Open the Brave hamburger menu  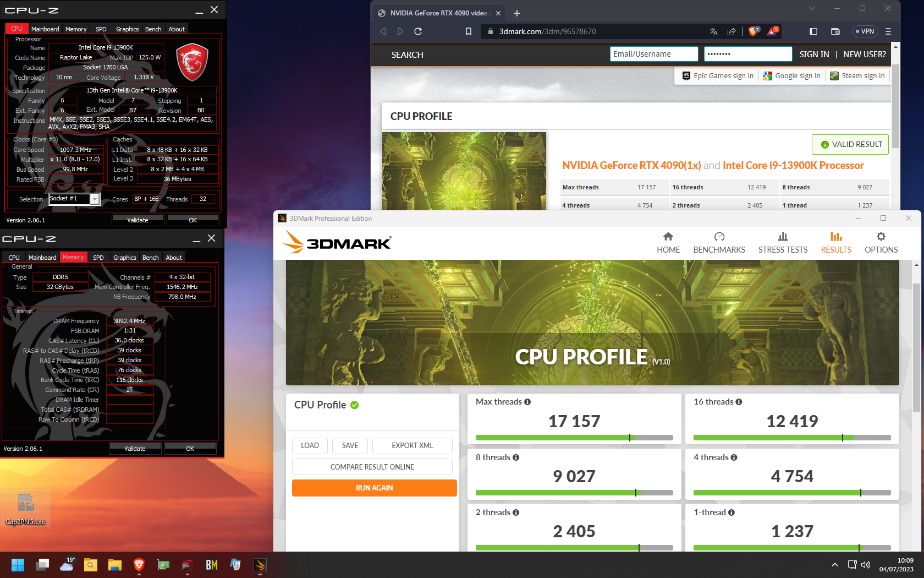(x=888, y=31)
